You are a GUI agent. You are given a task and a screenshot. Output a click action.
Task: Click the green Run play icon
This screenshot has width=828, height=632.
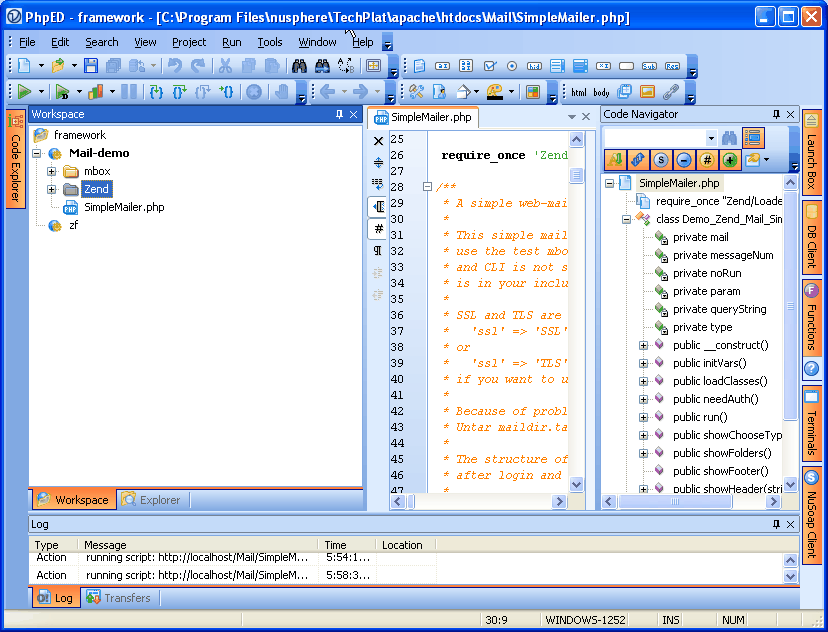[24, 92]
